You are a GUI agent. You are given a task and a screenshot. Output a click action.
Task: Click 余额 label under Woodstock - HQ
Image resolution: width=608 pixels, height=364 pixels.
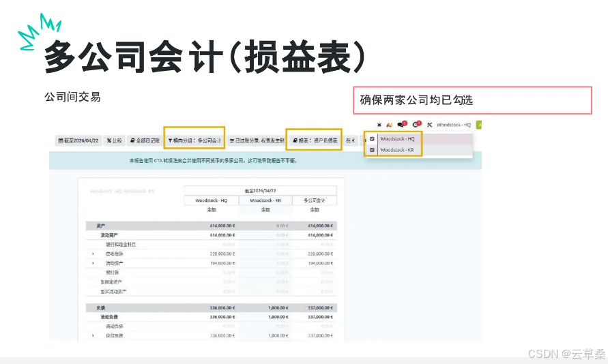click(x=212, y=210)
